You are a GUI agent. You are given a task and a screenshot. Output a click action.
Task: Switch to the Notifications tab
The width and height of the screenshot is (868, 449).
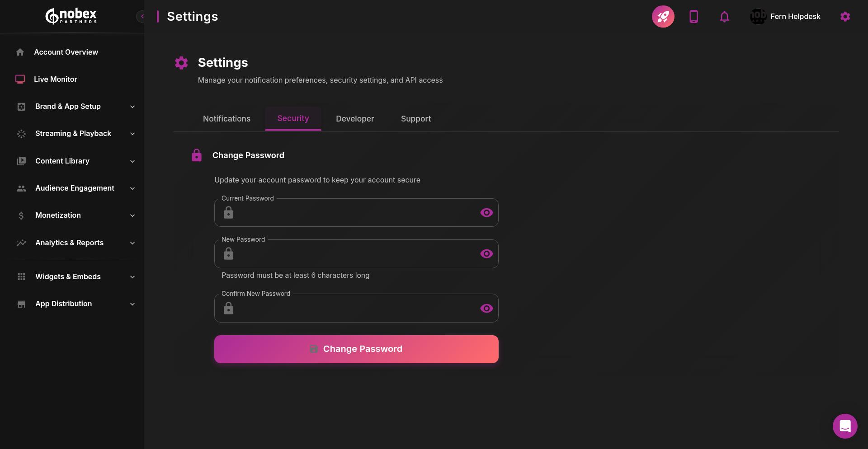click(226, 118)
